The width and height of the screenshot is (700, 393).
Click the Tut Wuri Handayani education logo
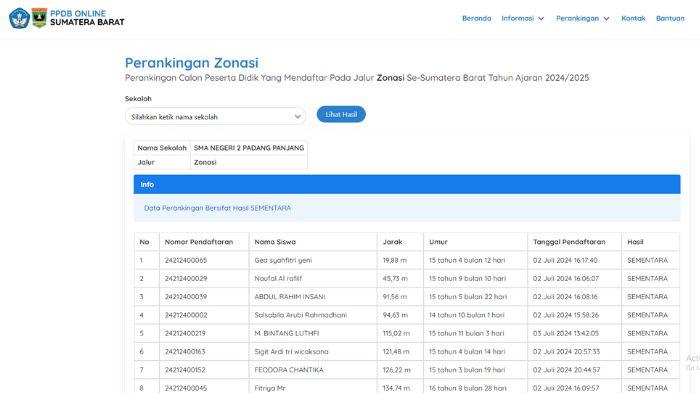click(x=19, y=18)
